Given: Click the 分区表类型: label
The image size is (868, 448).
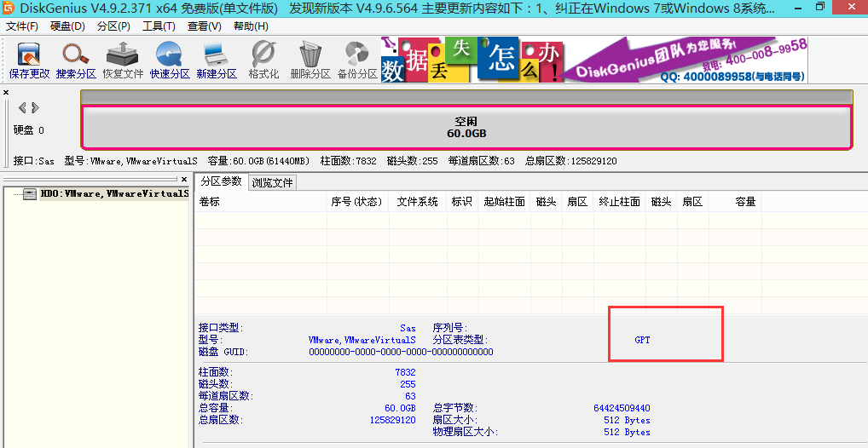Looking at the screenshot, I should (x=460, y=340).
